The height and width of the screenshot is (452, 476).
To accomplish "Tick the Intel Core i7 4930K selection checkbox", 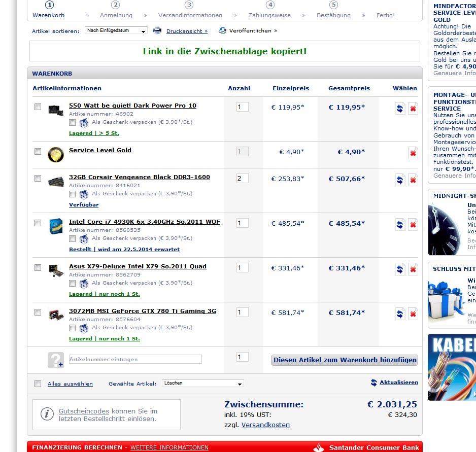I will tap(38, 223).
